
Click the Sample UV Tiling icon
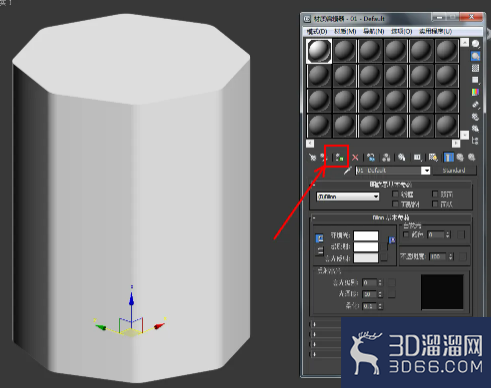(x=475, y=80)
